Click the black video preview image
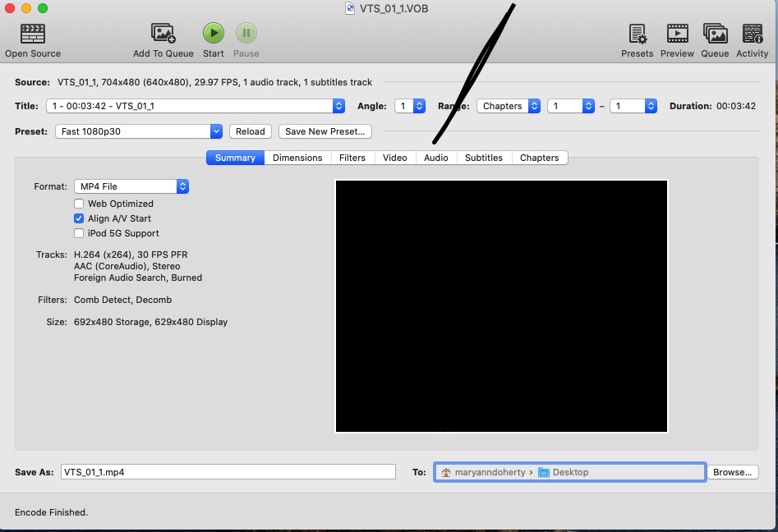Image resolution: width=778 pixels, height=532 pixels. tap(501, 306)
